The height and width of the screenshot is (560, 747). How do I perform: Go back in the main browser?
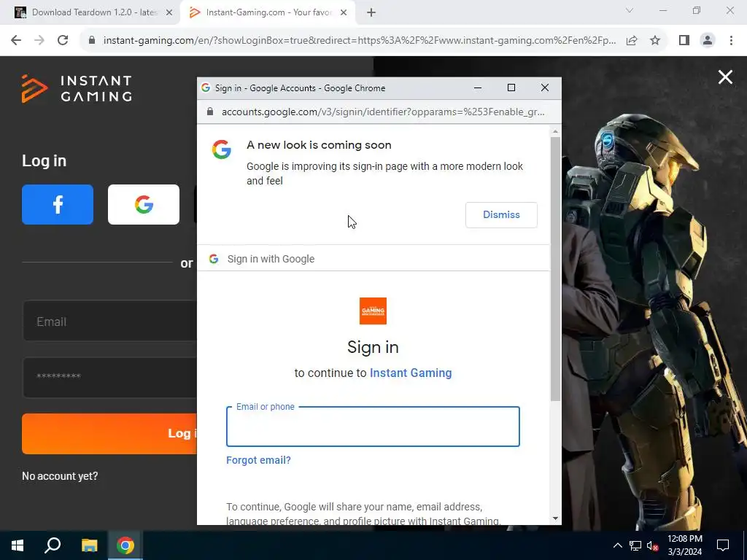pos(16,41)
